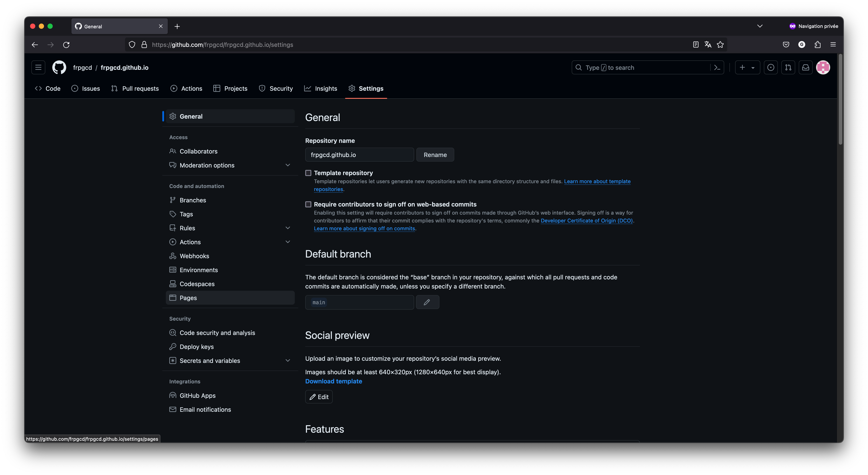Open the Pull requests repository tab
This screenshot has height=475, width=868.
135,88
